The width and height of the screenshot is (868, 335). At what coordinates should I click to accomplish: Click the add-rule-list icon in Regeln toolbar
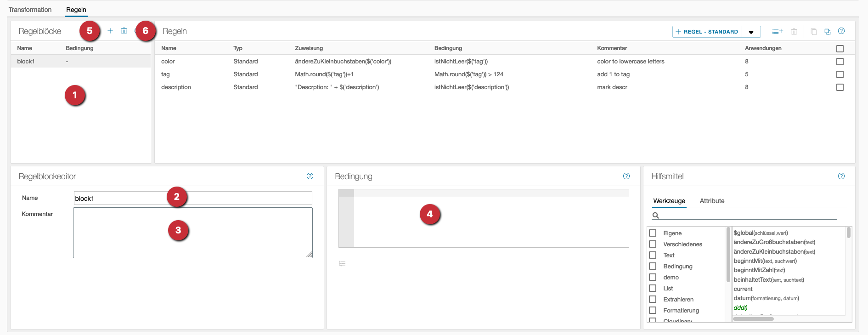click(777, 32)
